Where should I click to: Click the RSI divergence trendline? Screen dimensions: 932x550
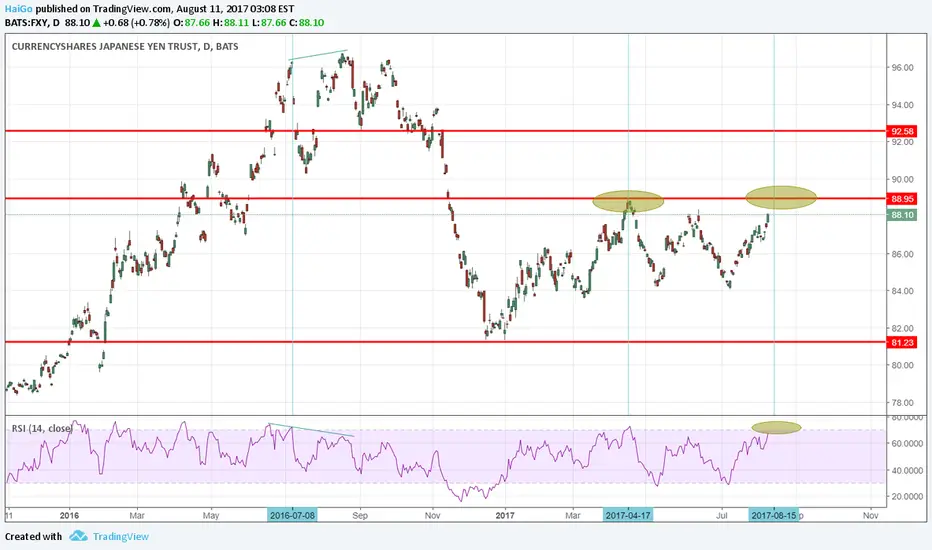coord(311,430)
